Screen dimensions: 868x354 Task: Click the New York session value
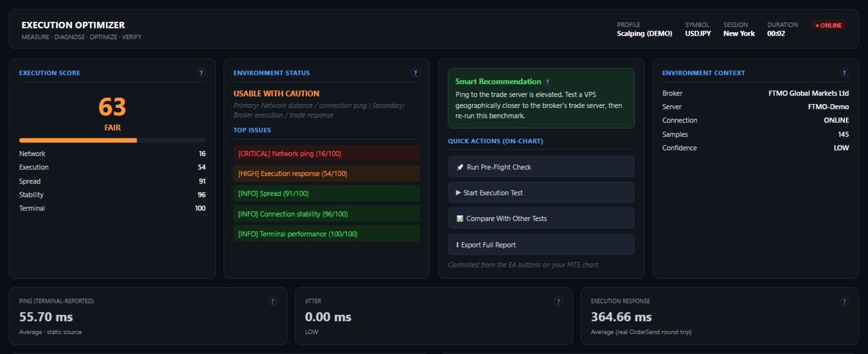click(x=739, y=33)
